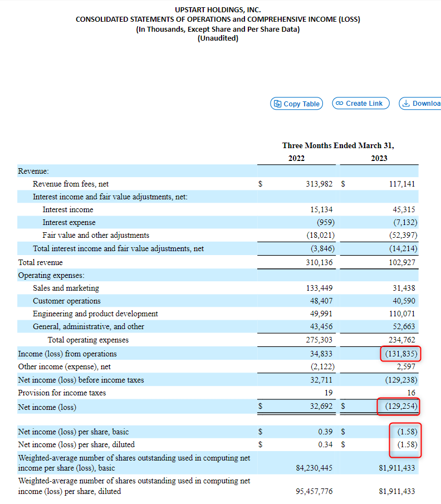The width and height of the screenshot is (441, 504).
Task: Click the copy icon in Copy Table
Action: pos(277,104)
